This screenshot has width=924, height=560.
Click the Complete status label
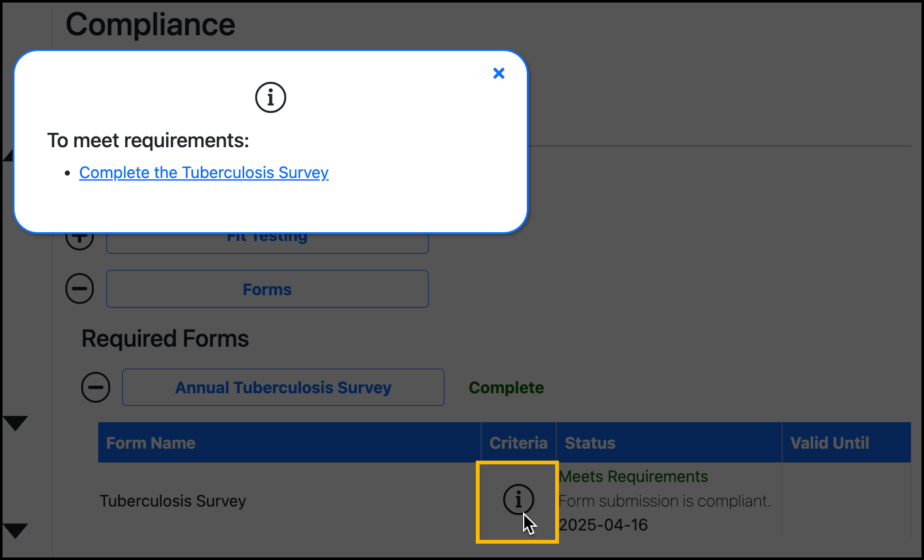coord(506,388)
